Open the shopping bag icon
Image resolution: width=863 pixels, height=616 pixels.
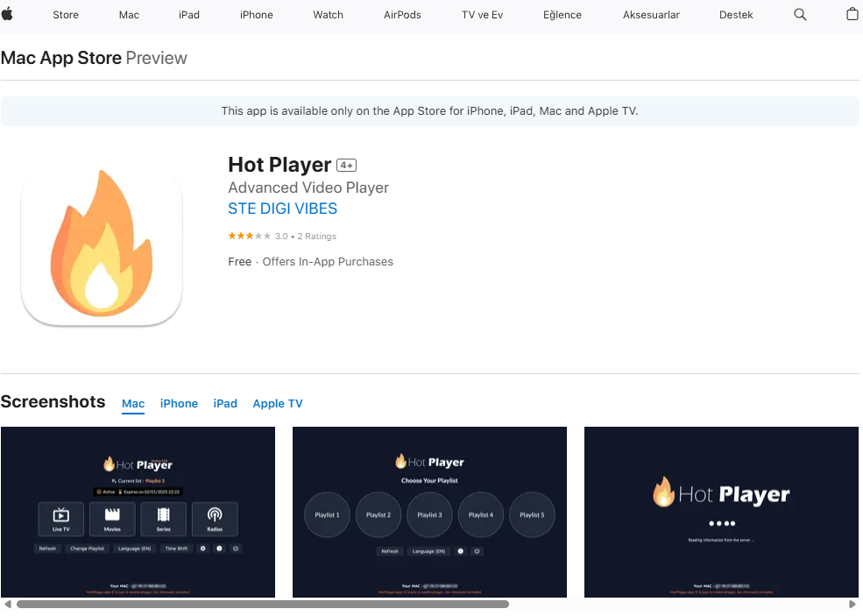tap(852, 14)
